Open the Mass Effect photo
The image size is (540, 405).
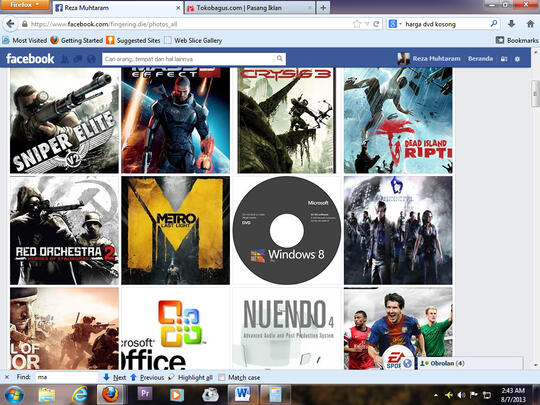(x=176, y=120)
